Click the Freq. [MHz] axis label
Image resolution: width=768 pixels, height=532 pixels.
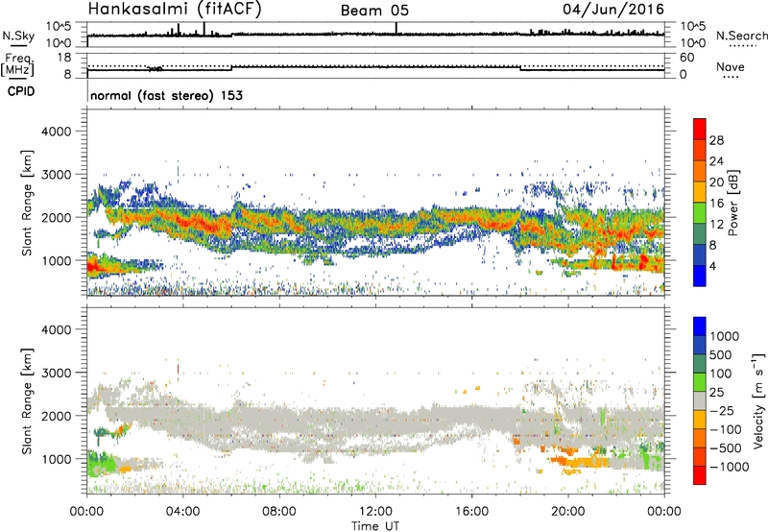[18, 64]
